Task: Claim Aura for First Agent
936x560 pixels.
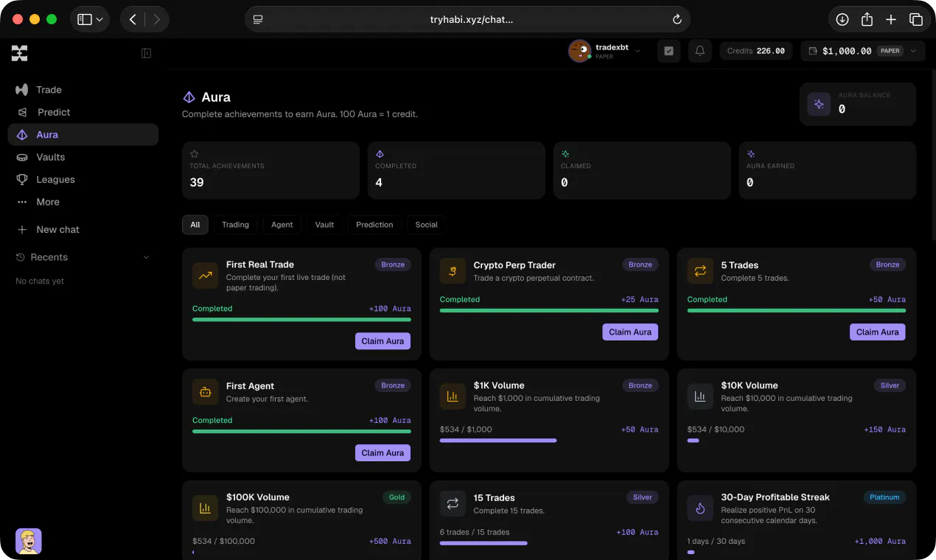Action: 383,453
